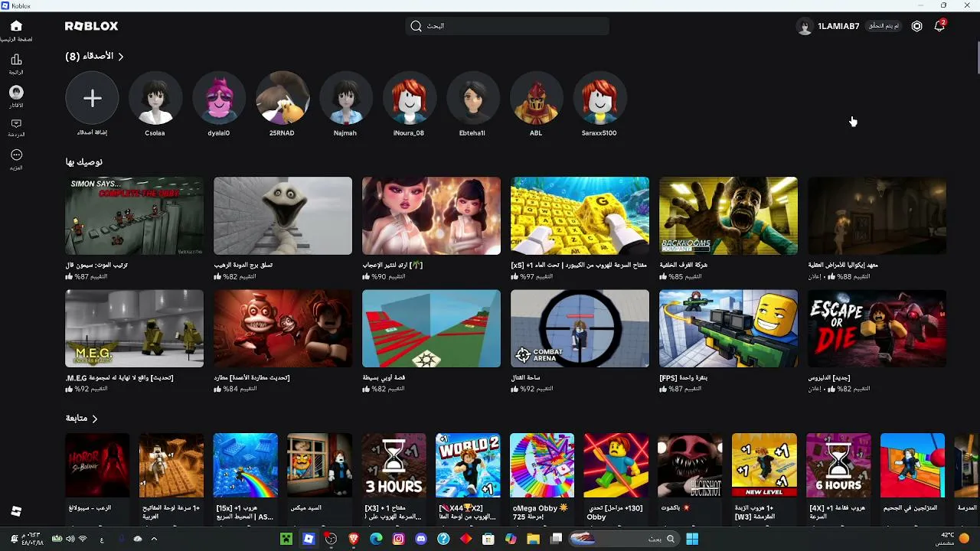Click the Roblox logo icon bottom-left
The image size is (980, 551).
pyautogui.click(x=16, y=511)
